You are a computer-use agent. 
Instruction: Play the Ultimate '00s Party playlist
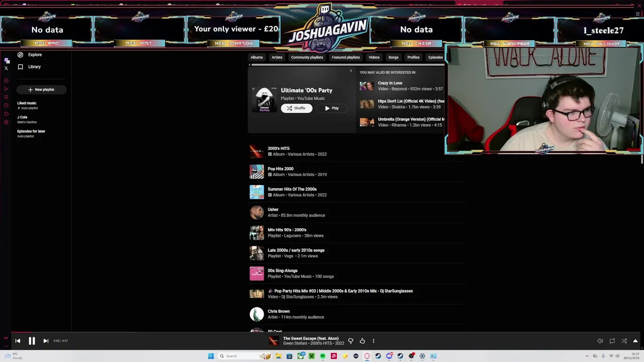[x=332, y=108]
